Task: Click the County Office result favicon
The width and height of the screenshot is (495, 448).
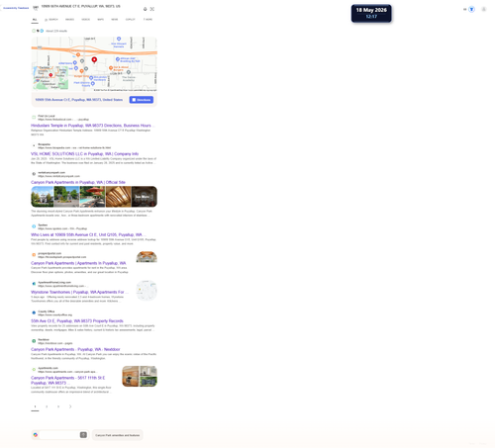Action: 34,313
